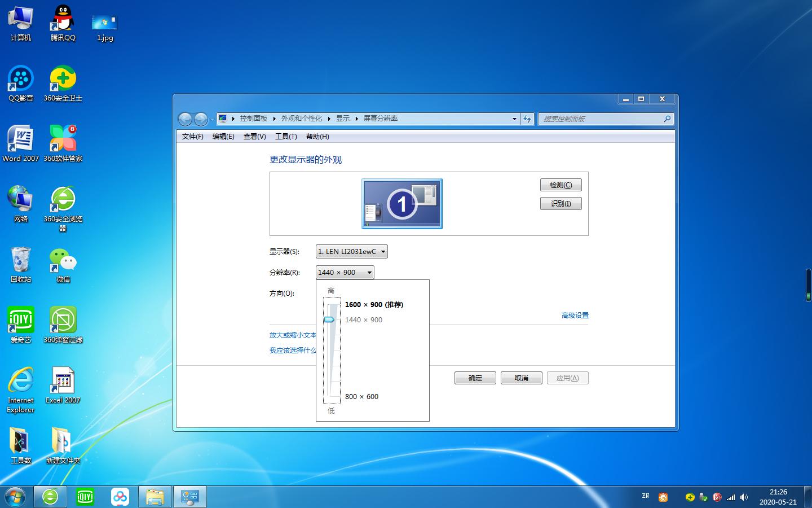Open the 帮助 menu
The image size is (812, 508).
click(x=317, y=136)
